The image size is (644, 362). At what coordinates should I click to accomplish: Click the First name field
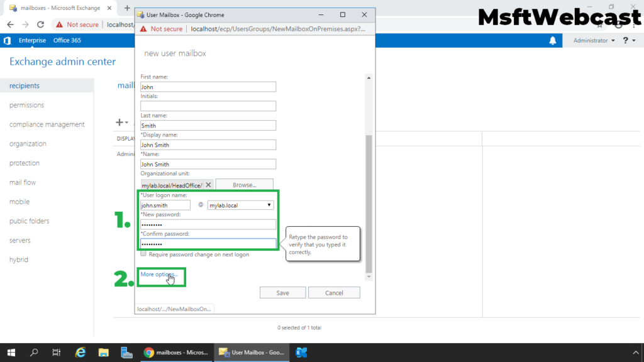coord(208,87)
